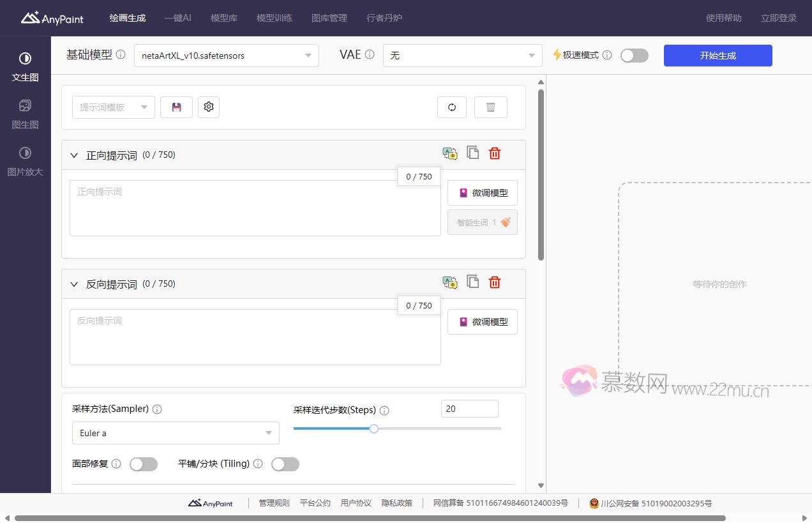Click 微调模型 button beside 正向提示词 box
The image size is (812, 523).
483,193
